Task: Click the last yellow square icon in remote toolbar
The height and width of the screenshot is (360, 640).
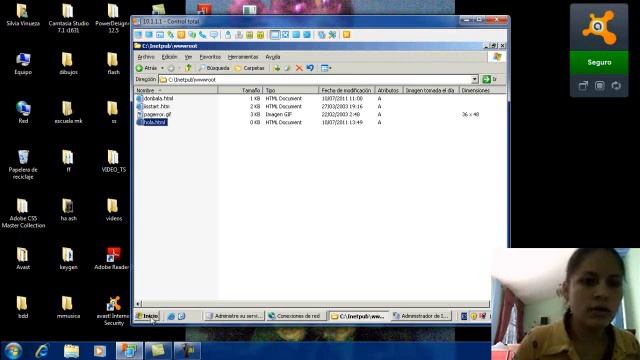Action: point(347,35)
